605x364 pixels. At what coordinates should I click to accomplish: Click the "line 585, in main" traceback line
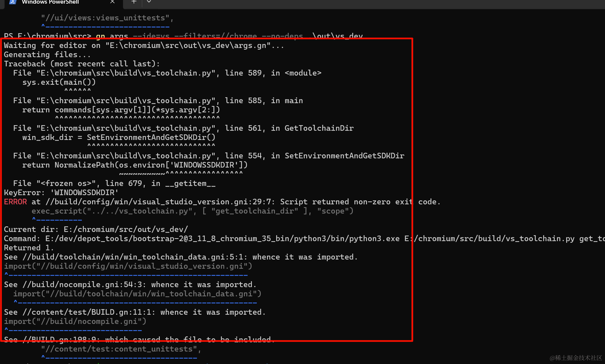point(158,101)
